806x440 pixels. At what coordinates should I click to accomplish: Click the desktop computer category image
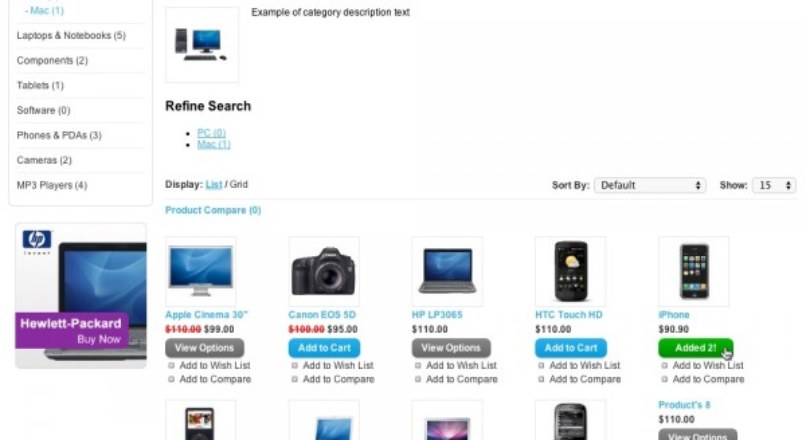(202, 45)
